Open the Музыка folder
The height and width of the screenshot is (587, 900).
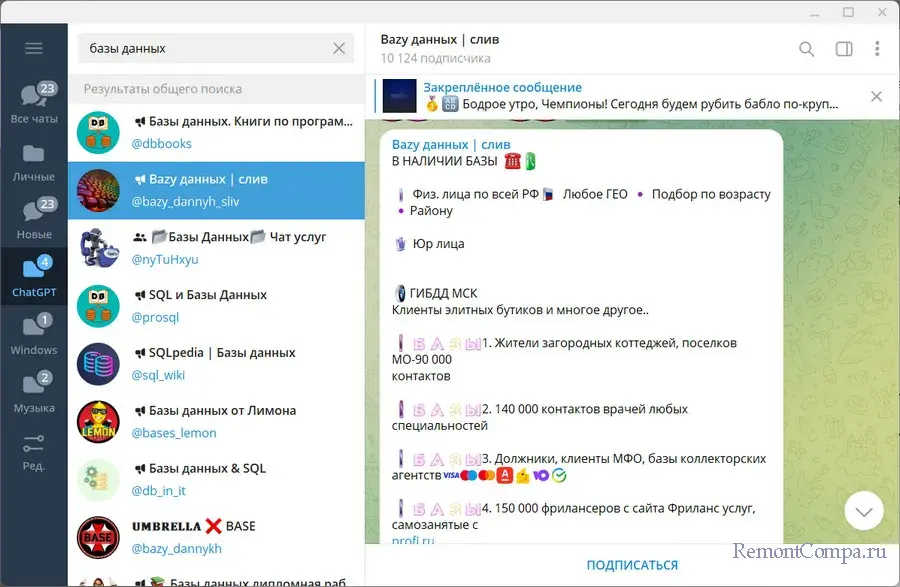34,392
